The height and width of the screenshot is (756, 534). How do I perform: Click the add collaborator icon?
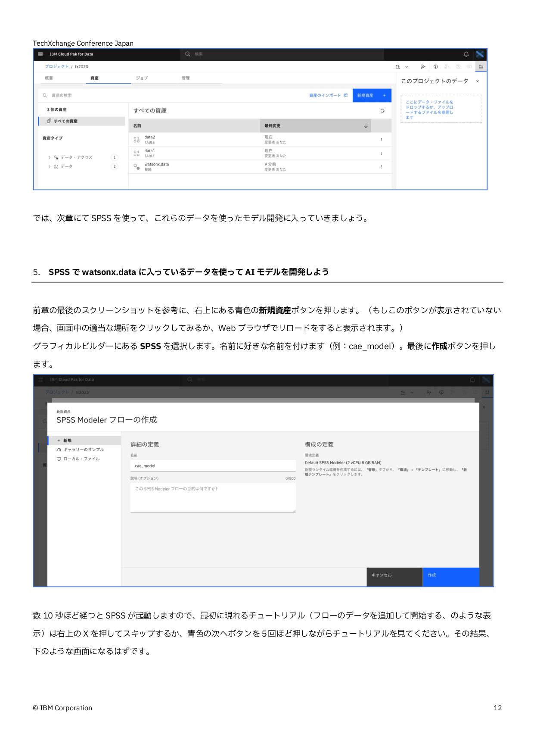(423, 67)
